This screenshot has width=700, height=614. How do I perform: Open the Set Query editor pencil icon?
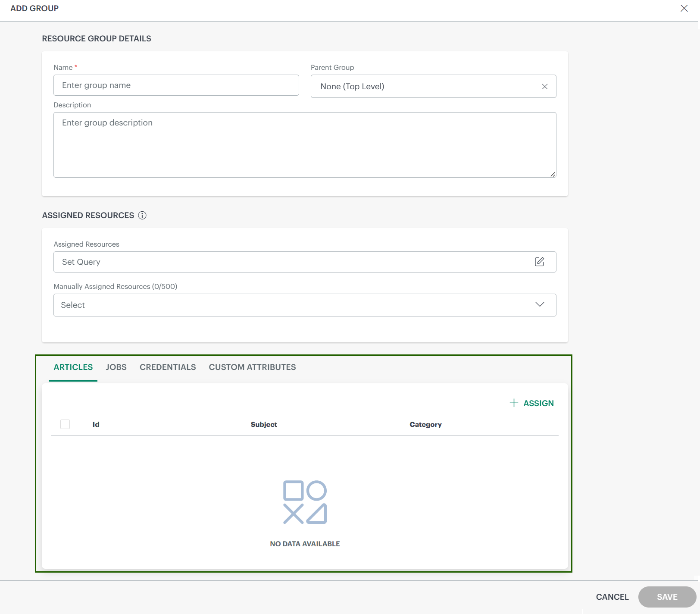coord(540,261)
